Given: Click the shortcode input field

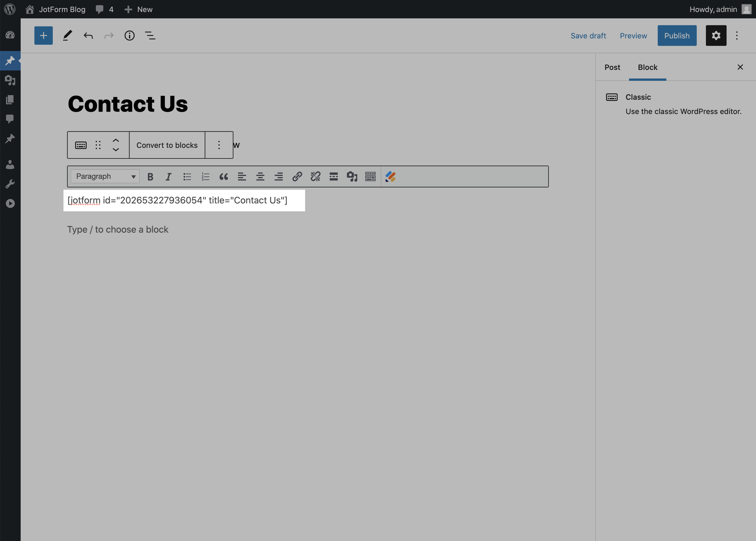Looking at the screenshot, I should point(184,200).
